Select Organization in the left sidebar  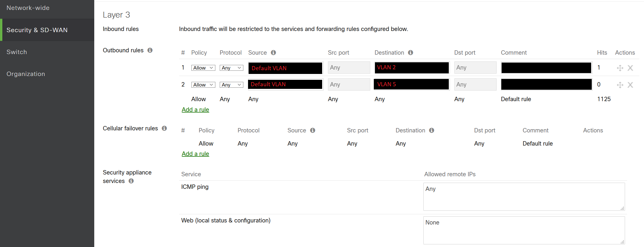coord(26,74)
